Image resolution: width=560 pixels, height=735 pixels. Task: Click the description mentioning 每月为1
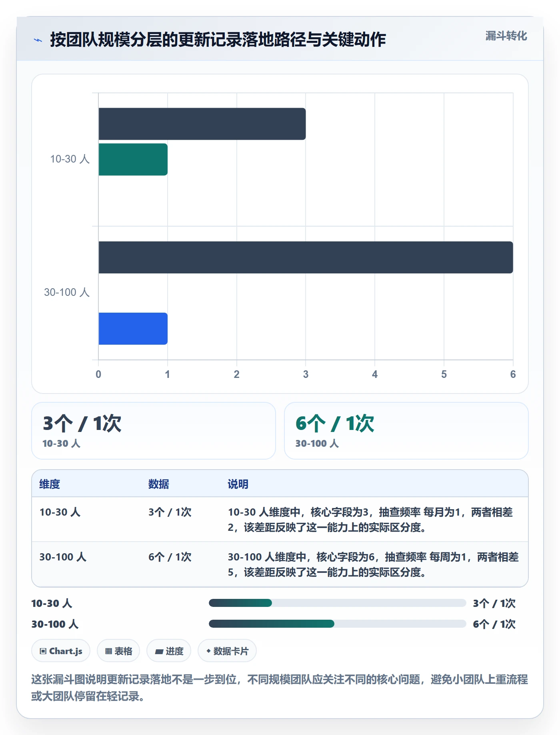click(370, 520)
